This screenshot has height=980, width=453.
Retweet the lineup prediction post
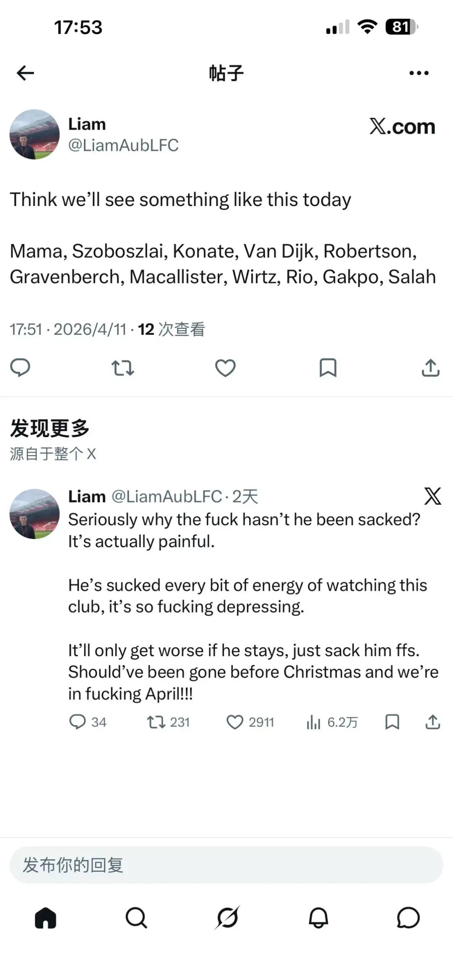pos(123,368)
